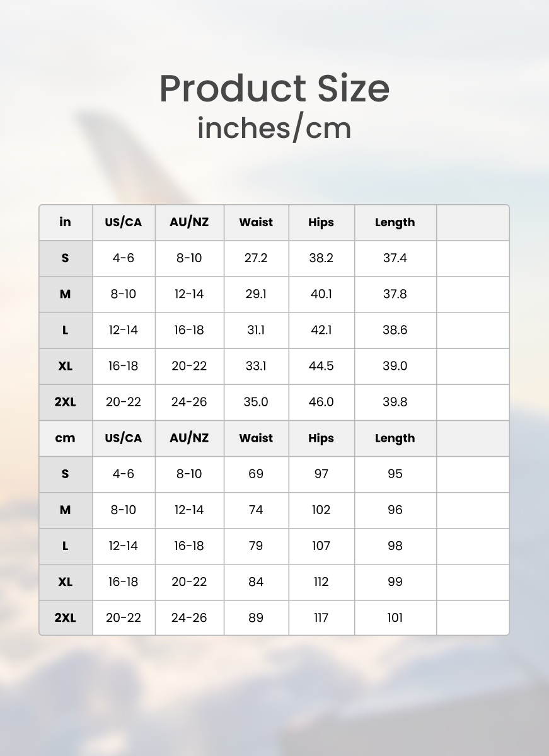
Task: Click the 117 cm hips cell
Action: click(x=321, y=618)
